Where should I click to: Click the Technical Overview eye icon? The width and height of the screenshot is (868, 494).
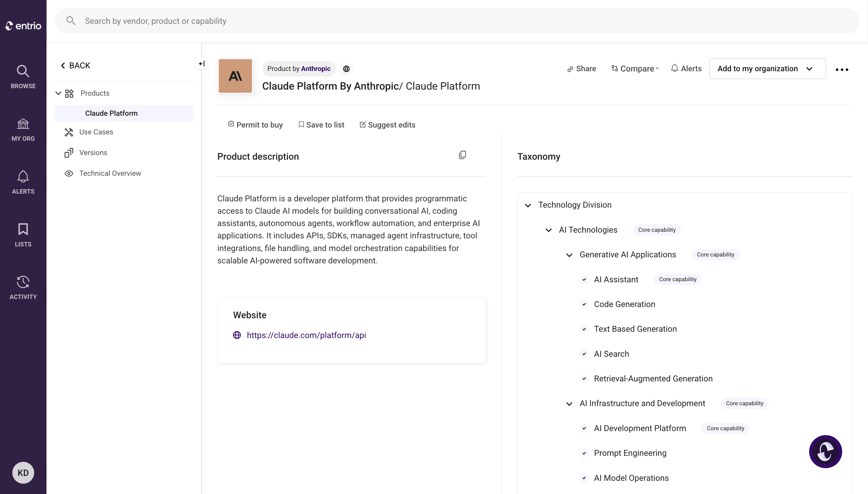coord(69,173)
